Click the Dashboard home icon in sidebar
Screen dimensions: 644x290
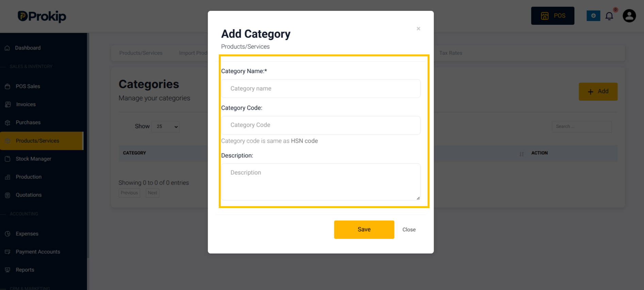coord(7,48)
